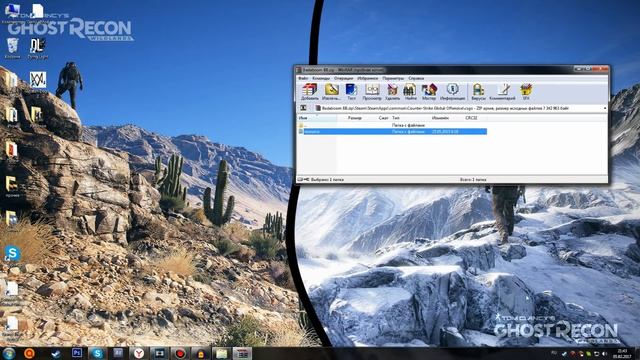Image resolution: width=640 pixels, height=360 pixels.
Task: Open the Параметры menu in WinRAR
Action: 393,78
